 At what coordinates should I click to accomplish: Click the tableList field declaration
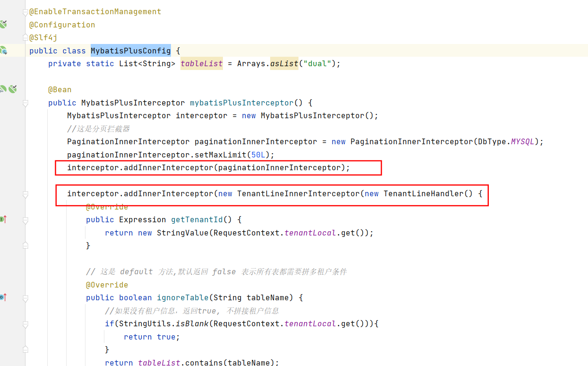[x=201, y=63]
